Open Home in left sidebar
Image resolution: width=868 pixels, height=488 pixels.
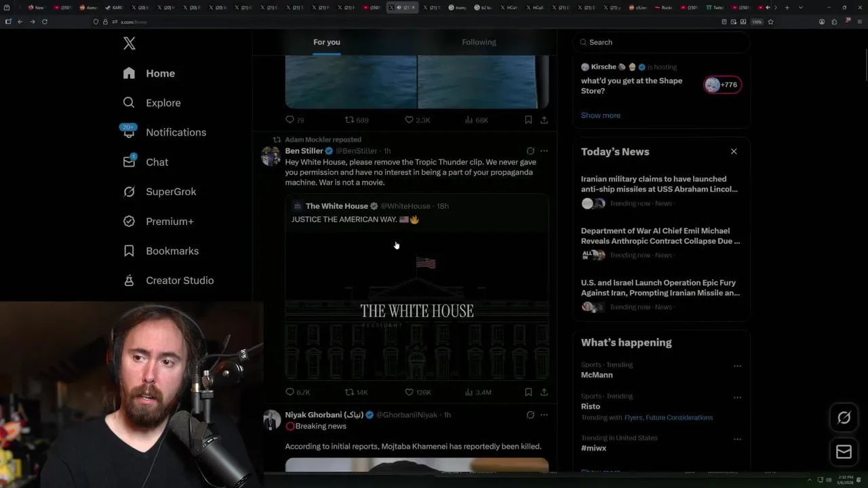coord(149,73)
